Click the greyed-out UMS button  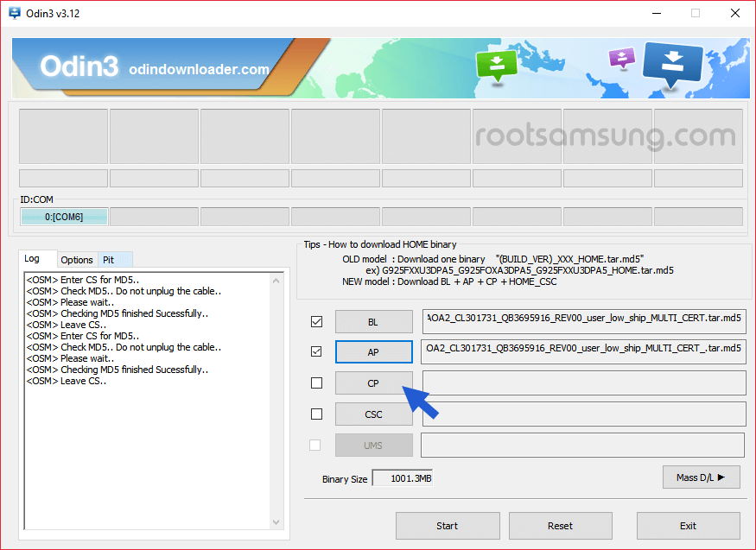tap(373, 446)
